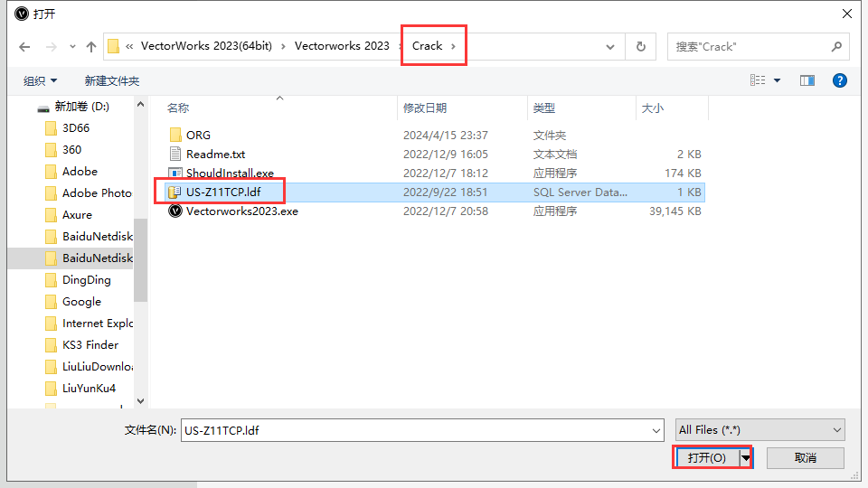Open Adobe folder in sidebar

click(80, 171)
